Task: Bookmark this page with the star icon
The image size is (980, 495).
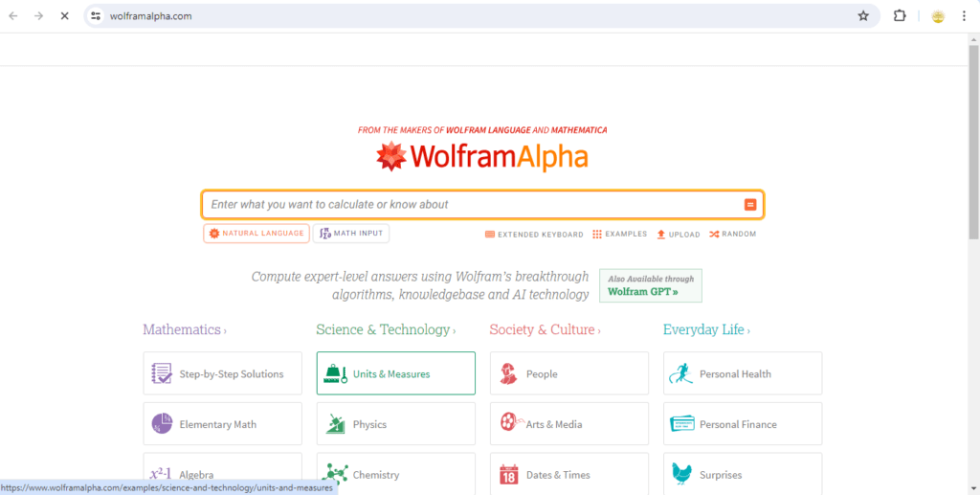Action: coord(863,16)
